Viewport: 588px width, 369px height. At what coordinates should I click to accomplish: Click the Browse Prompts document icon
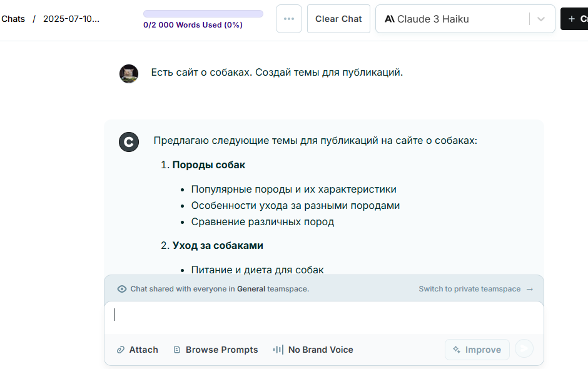177,350
